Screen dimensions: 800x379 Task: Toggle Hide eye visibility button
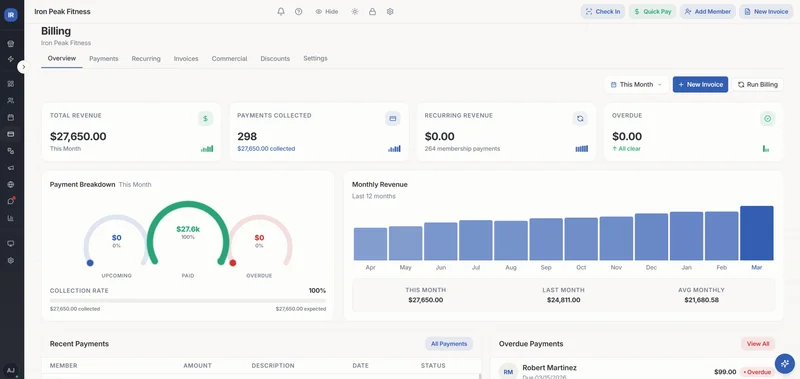[x=327, y=12]
